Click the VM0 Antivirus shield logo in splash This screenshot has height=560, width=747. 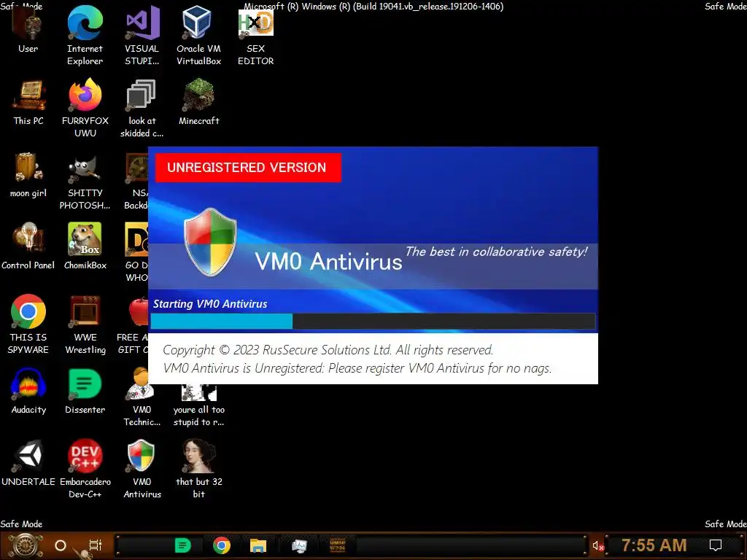pyautogui.click(x=210, y=242)
